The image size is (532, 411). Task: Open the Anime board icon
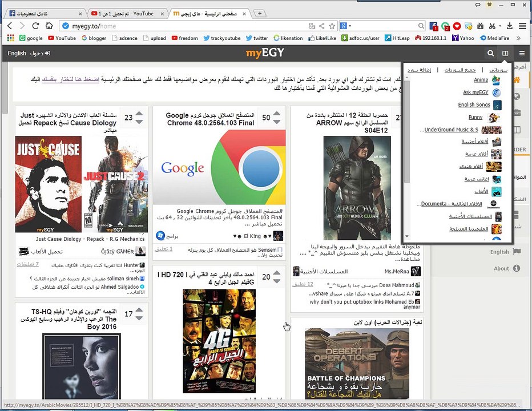click(x=496, y=80)
